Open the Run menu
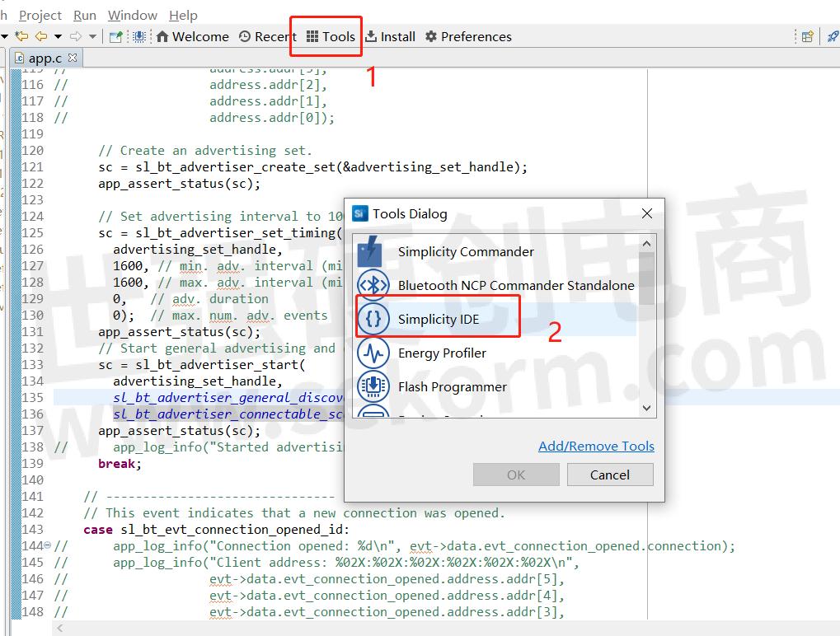 click(x=85, y=15)
